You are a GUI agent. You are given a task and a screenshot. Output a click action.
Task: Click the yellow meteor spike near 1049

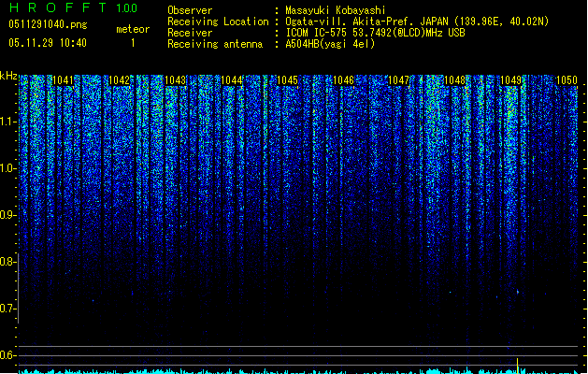518,366
